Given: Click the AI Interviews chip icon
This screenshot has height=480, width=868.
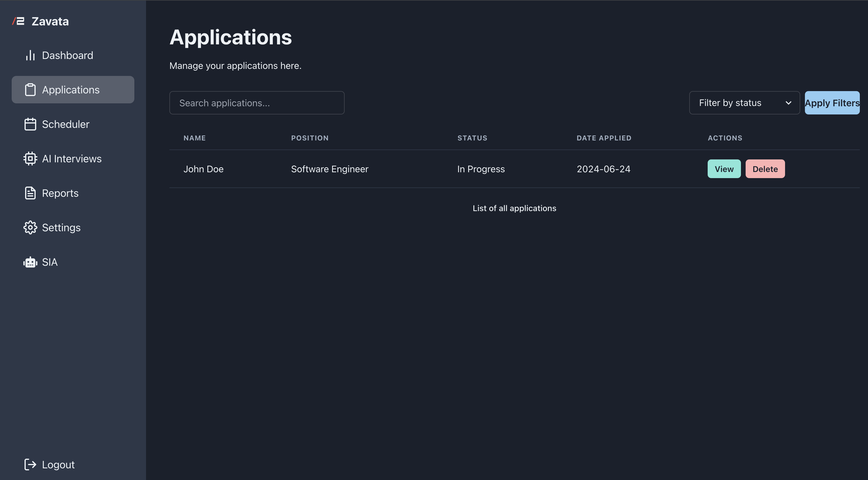Looking at the screenshot, I should coord(30,159).
